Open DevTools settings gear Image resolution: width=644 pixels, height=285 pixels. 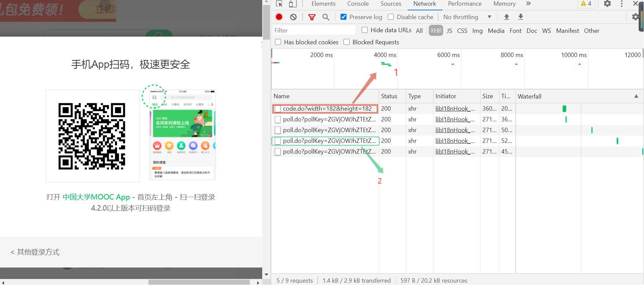pyautogui.click(x=607, y=4)
